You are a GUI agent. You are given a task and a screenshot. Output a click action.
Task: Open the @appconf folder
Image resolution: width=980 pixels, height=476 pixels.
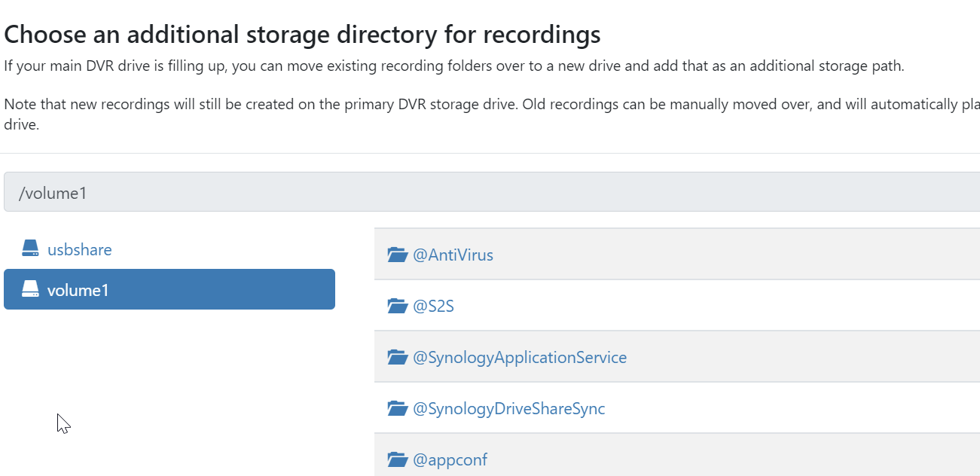[450, 459]
